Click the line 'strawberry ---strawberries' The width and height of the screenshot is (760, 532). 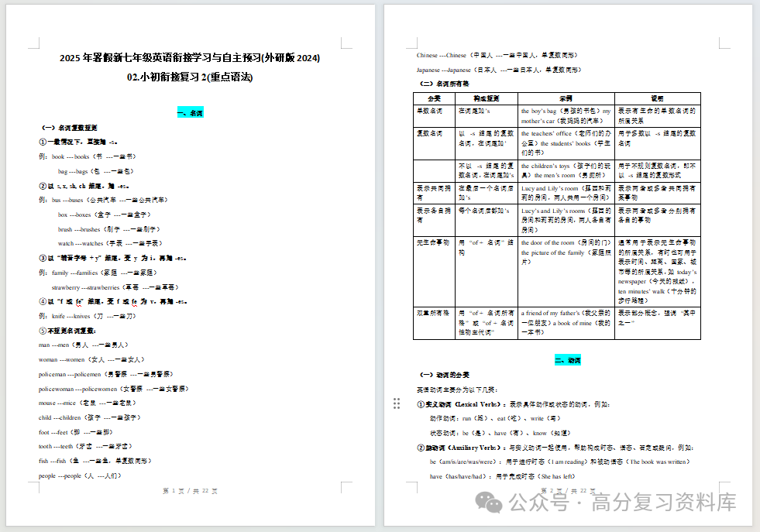pos(115,287)
